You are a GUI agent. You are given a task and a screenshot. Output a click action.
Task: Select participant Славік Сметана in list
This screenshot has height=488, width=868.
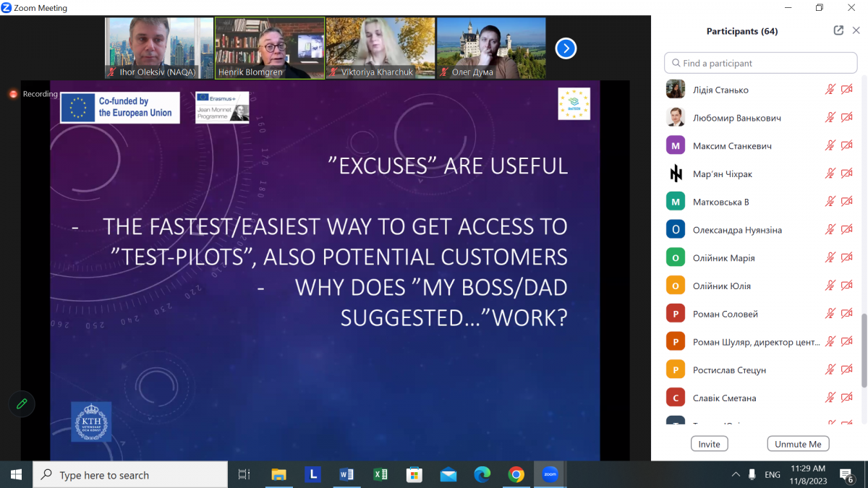[723, 398]
